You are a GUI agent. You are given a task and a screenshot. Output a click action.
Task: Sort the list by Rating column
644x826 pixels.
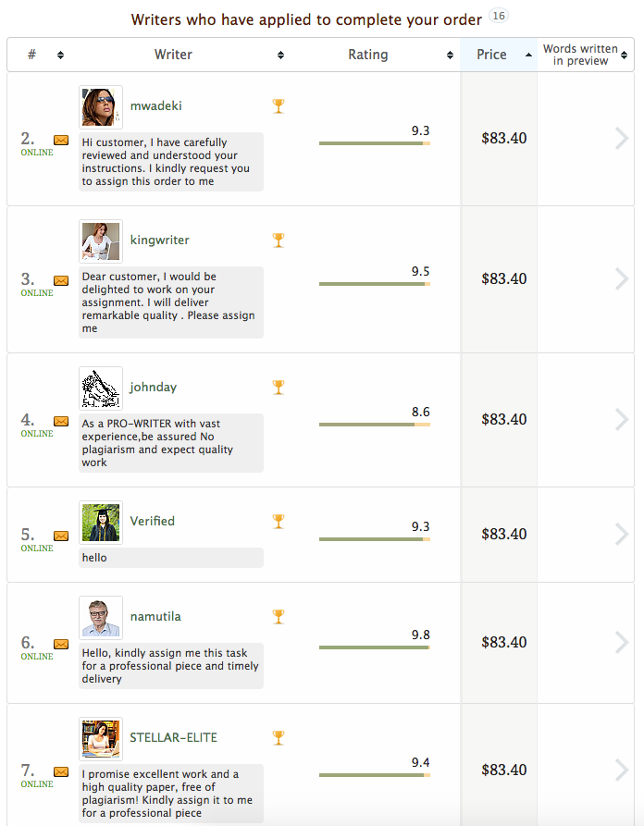point(368,55)
